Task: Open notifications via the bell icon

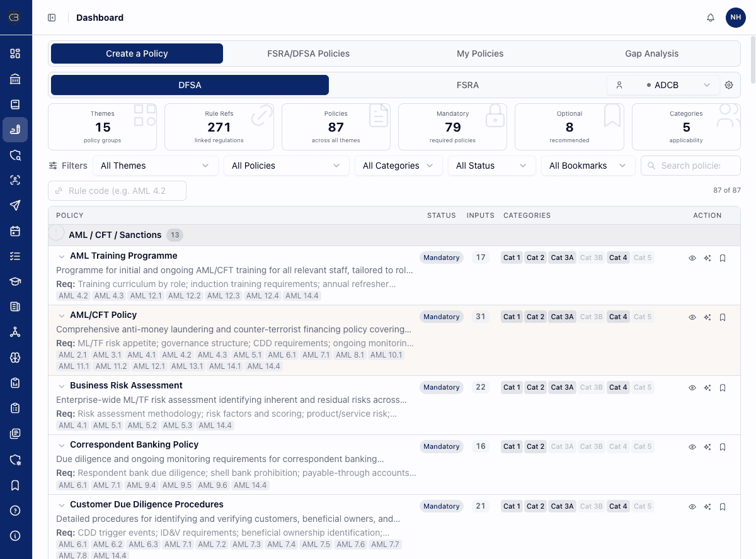Action: (711, 18)
